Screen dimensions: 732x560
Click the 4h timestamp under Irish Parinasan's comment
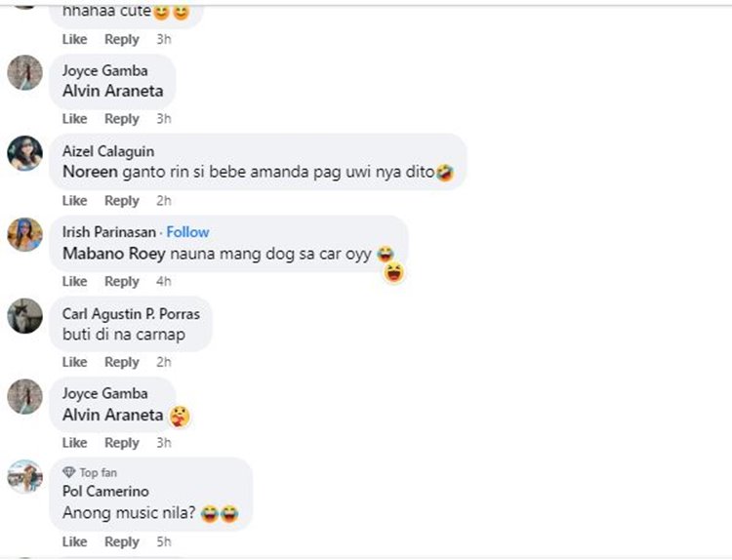pos(164,281)
